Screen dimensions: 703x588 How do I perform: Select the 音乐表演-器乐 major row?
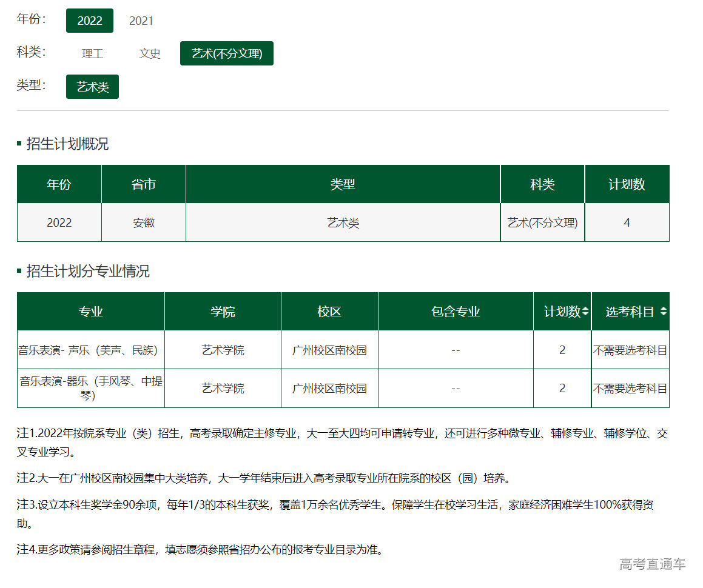[91, 388]
